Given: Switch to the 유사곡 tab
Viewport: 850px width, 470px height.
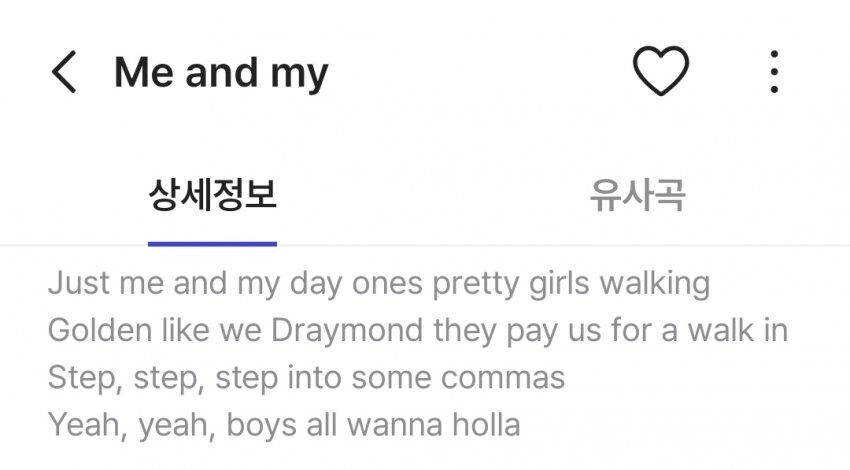Looking at the screenshot, I should (637, 194).
